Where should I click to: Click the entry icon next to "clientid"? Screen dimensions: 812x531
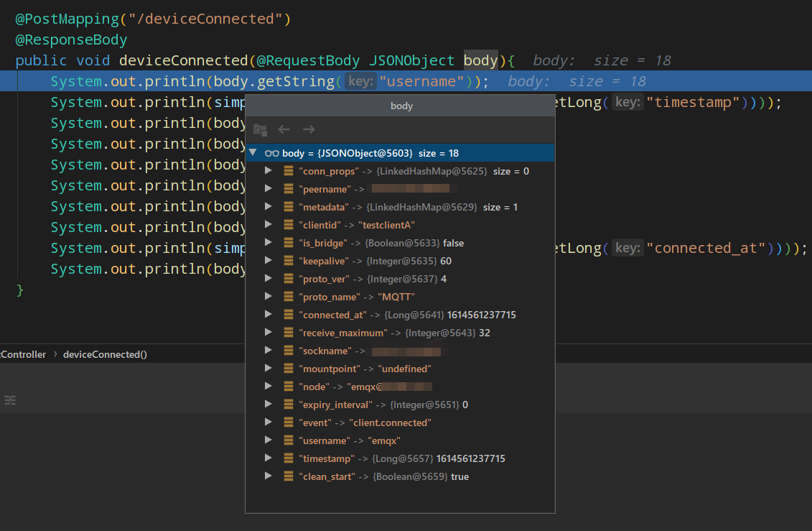coord(289,225)
